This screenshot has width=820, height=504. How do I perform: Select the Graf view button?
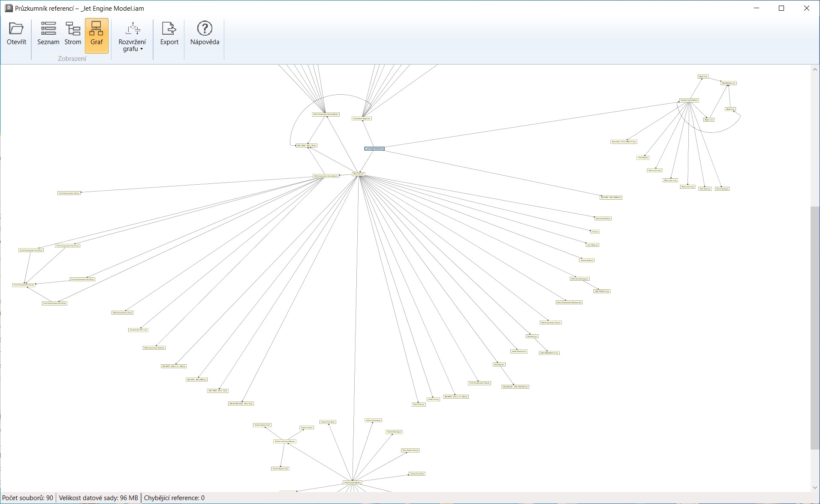tap(96, 34)
